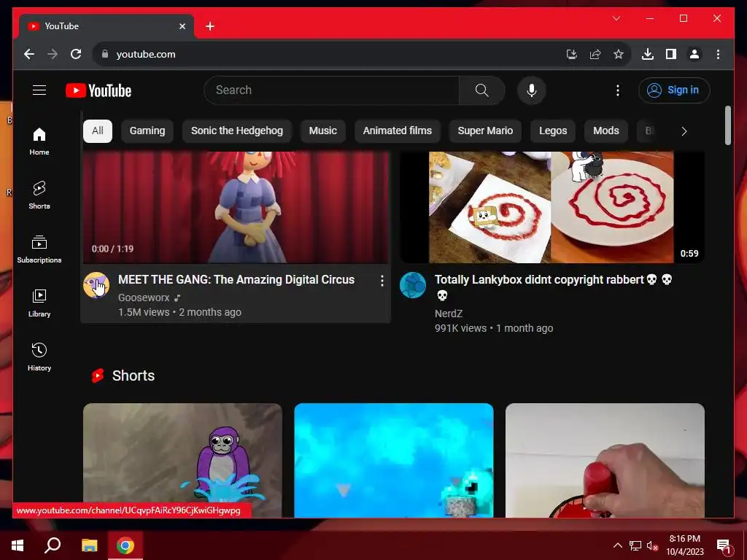Click the search magnifier button
The image size is (747, 560).
point(481,90)
